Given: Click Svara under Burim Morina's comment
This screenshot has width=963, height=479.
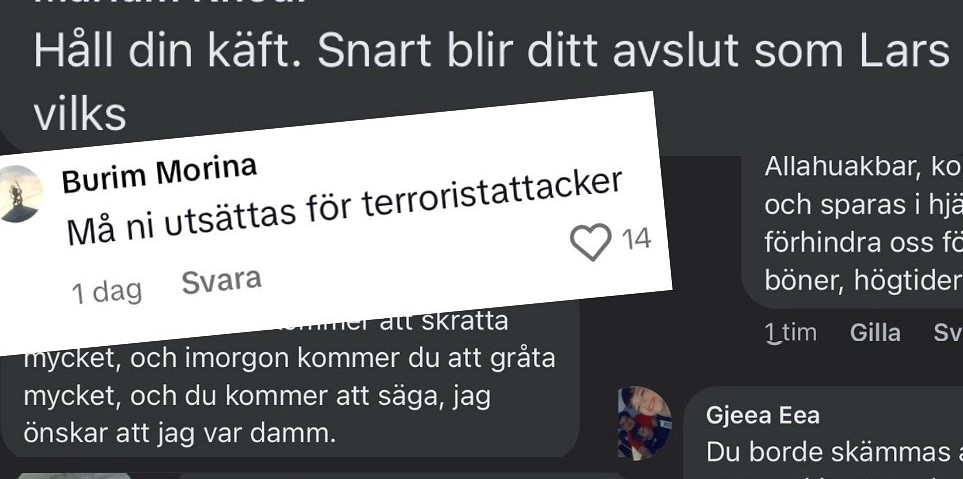Looking at the screenshot, I should [222, 281].
